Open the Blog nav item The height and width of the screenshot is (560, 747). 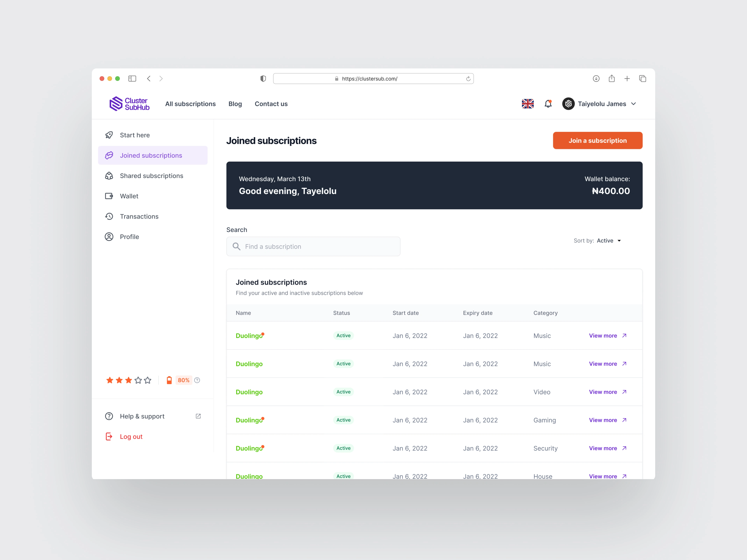(235, 104)
